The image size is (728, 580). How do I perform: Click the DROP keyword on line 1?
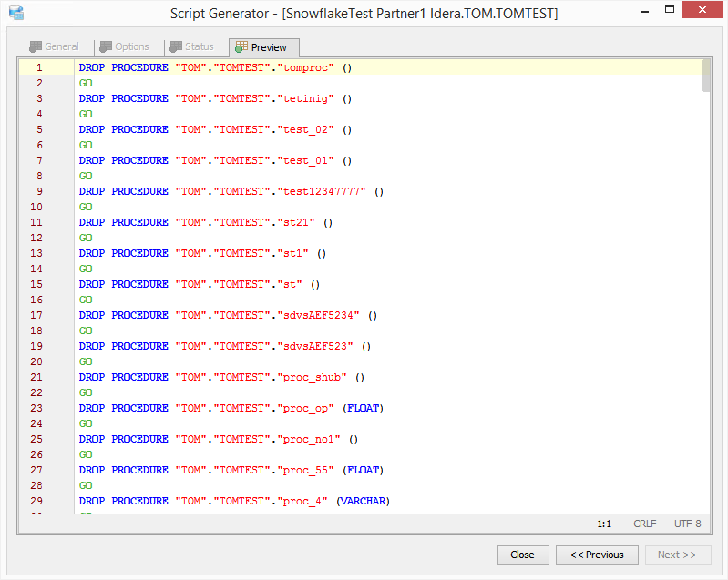(x=92, y=67)
